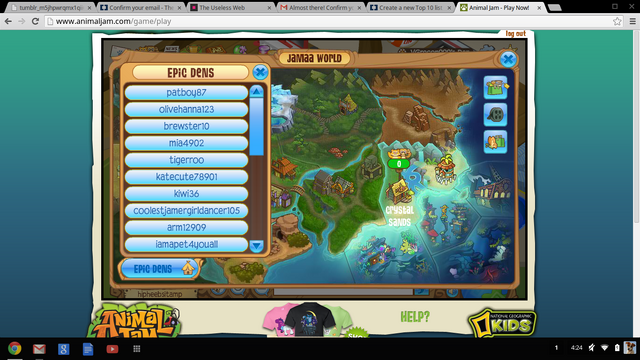Viewport: 640px width, 360px height.
Task: Close the Epic Dens list panel
Action: click(x=260, y=72)
